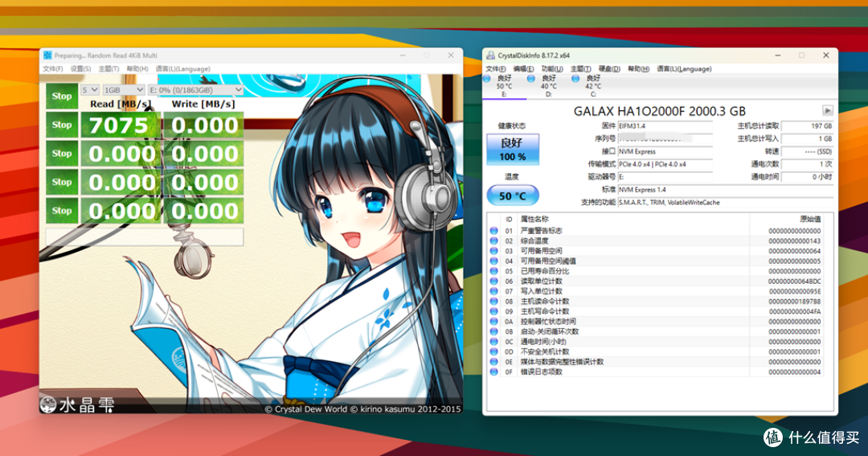Click raw value 00000000000143 of 综合温度
Viewport: 868px width, 456px height.
(794, 241)
